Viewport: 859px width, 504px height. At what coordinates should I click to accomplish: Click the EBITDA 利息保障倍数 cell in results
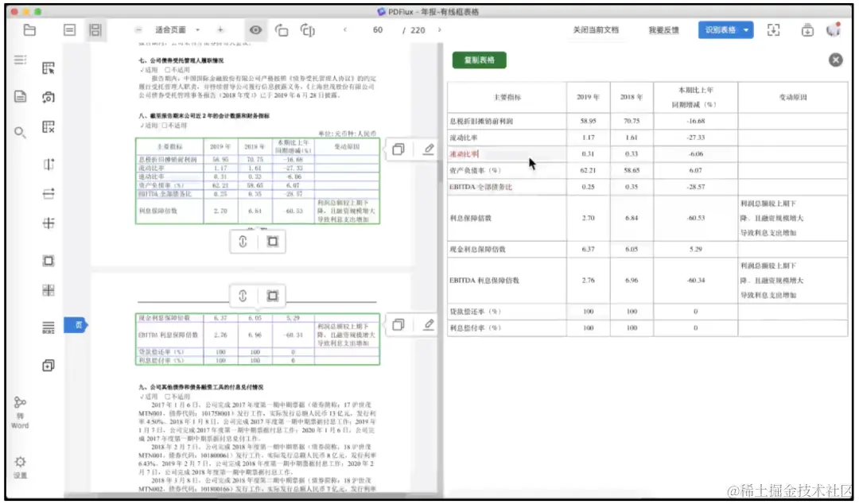pyautogui.click(x=507, y=281)
